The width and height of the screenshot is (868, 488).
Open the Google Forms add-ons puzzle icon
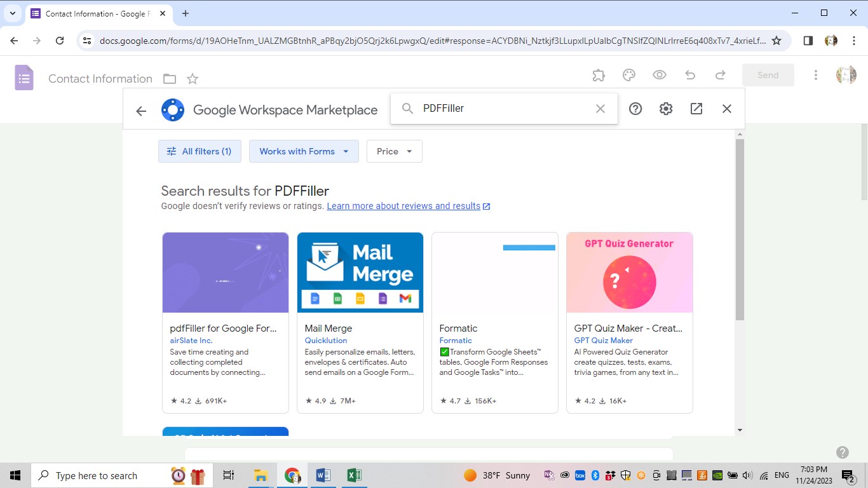598,74
